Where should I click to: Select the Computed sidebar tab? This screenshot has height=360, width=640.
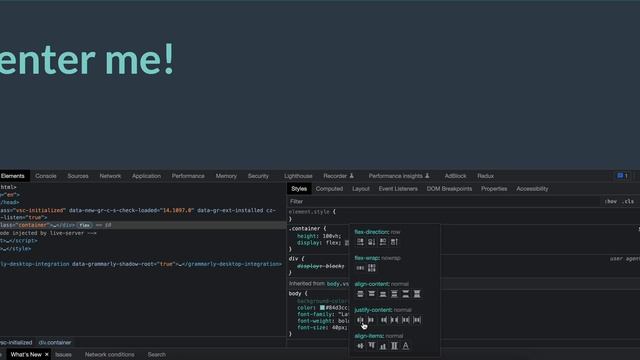click(x=329, y=189)
